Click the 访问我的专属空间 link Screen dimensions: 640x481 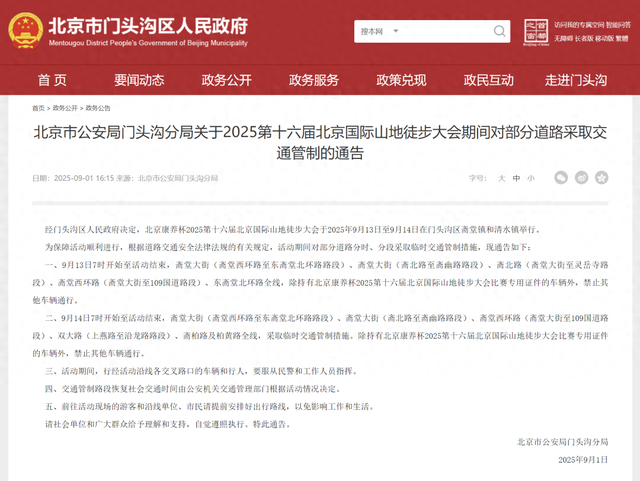coord(579,25)
